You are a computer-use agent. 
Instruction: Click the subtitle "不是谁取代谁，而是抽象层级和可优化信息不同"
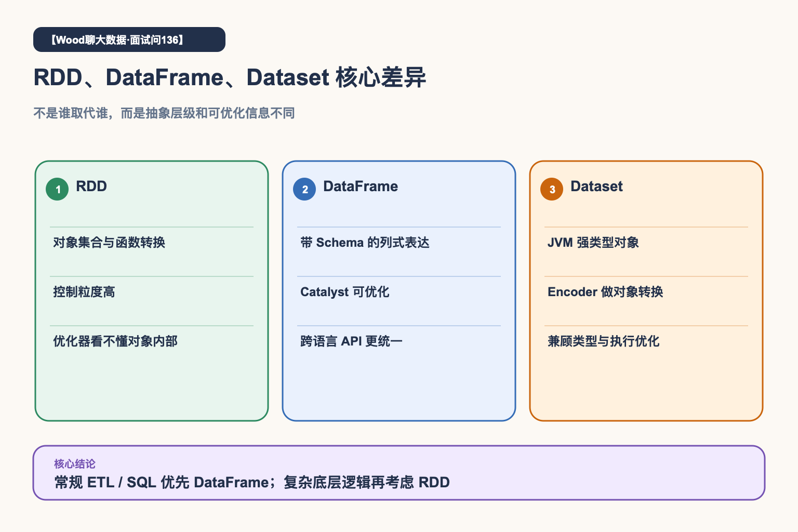point(164,113)
